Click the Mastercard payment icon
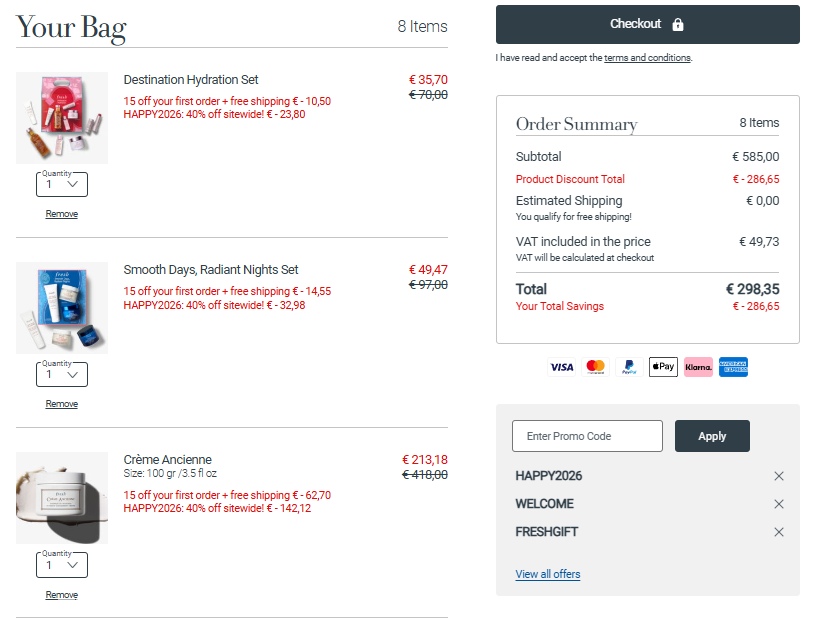This screenshot has width=821, height=623. coord(596,367)
